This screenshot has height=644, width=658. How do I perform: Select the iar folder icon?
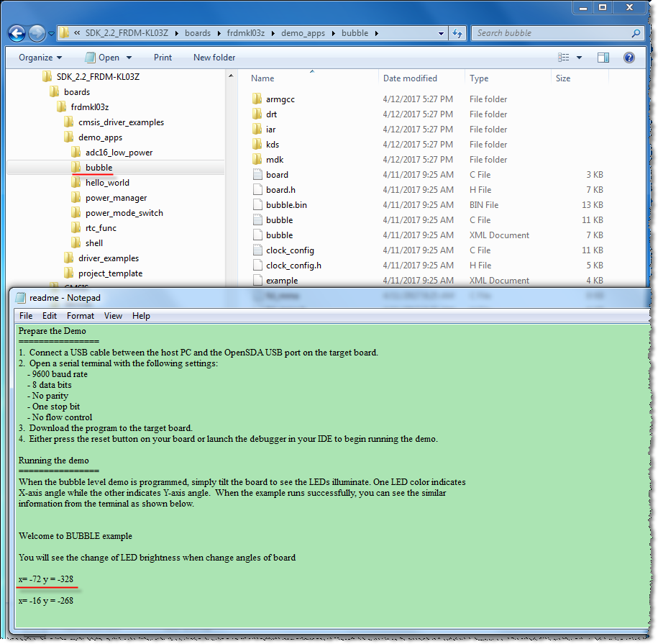click(x=257, y=130)
